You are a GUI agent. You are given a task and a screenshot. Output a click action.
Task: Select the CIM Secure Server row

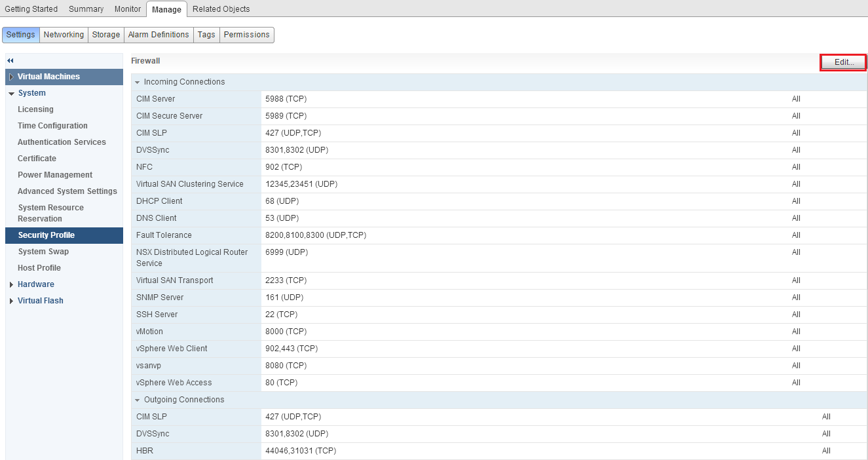pos(499,116)
